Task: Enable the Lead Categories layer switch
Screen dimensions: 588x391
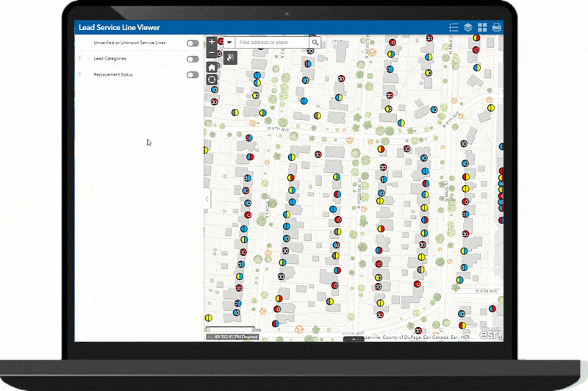Action: 193,59
